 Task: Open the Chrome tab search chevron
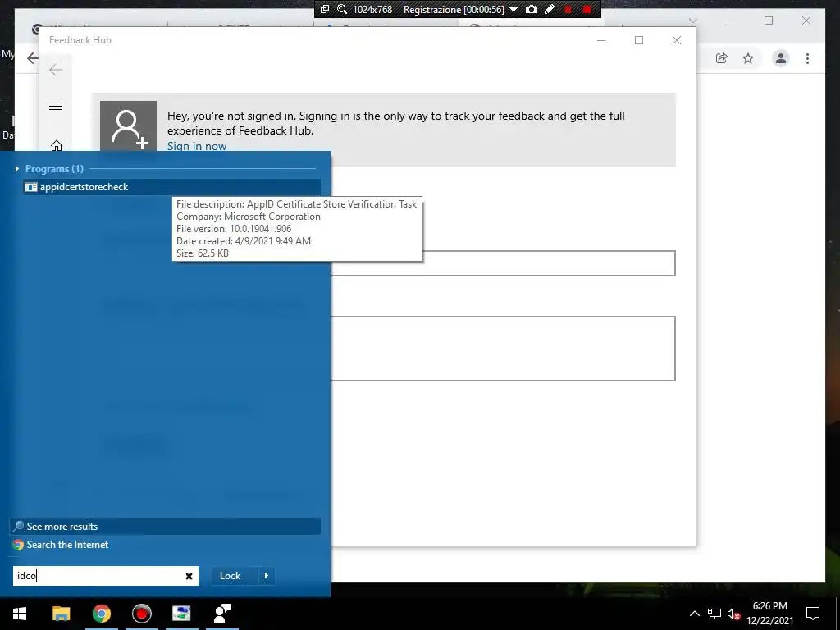pos(693,21)
